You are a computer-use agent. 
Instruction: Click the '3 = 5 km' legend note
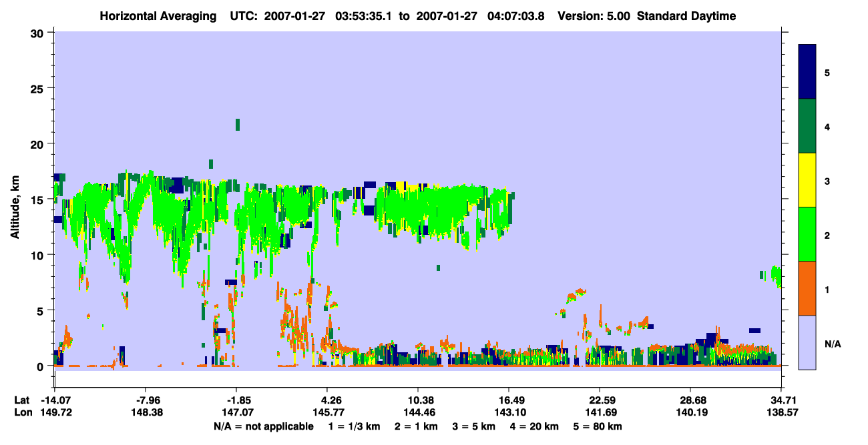click(x=474, y=426)
